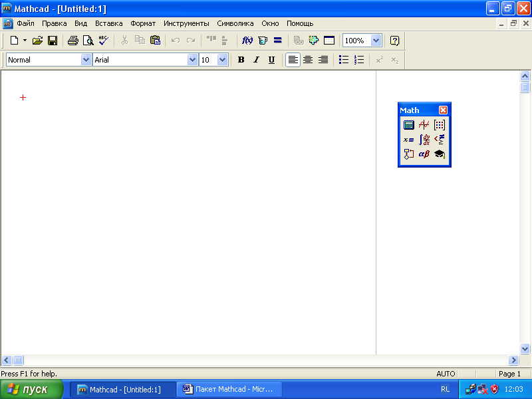
Task: Set left text alignment
Action: tap(293, 60)
